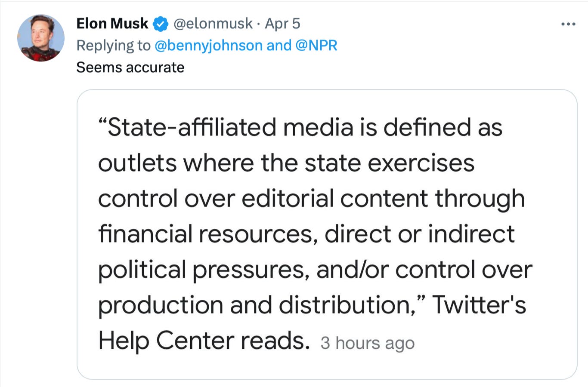Click the word "Twitter's" in the quote

[479, 305]
